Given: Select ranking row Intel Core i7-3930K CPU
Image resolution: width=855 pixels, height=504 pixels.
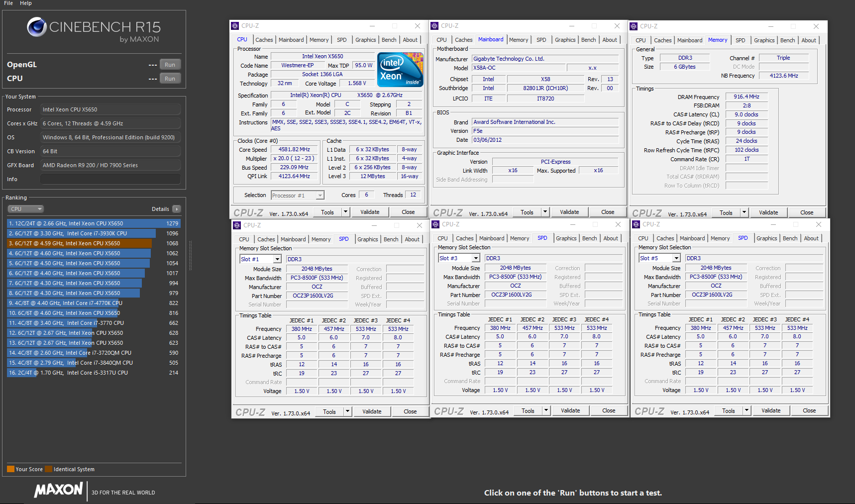Looking at the screenshot, I should (94, 233).
